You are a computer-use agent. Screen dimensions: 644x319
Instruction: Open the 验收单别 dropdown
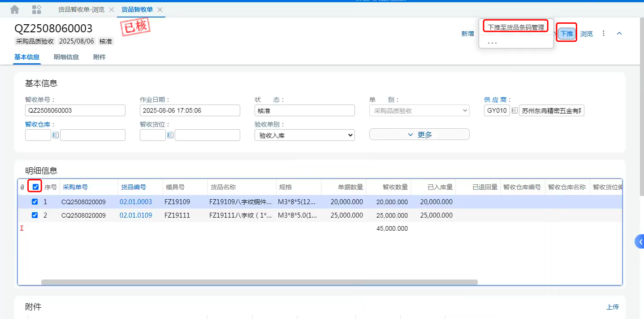tap(304, 135)
